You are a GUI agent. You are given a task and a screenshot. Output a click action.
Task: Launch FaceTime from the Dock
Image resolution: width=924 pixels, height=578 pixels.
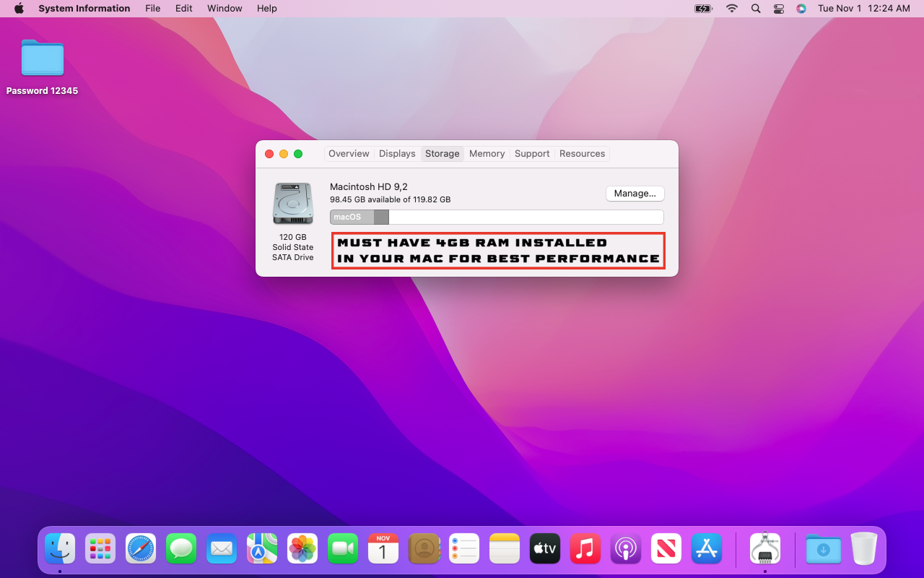coord(343,549)
